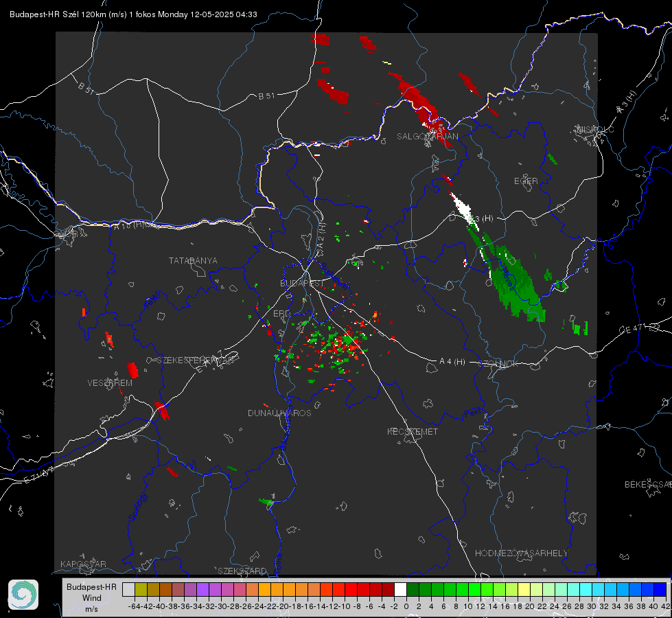Click the SALGOTARJAN city label
This screenshot has height=618, width=672.
[x=427, y=137]
